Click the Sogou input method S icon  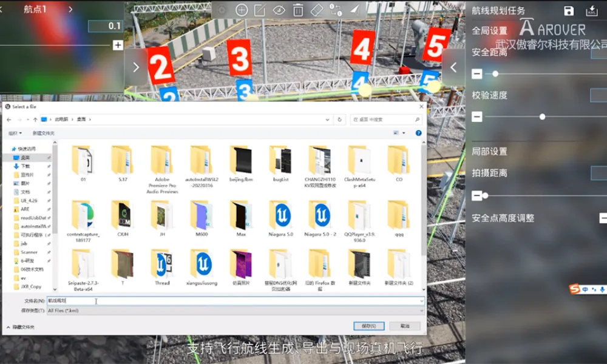click(574, 289)
